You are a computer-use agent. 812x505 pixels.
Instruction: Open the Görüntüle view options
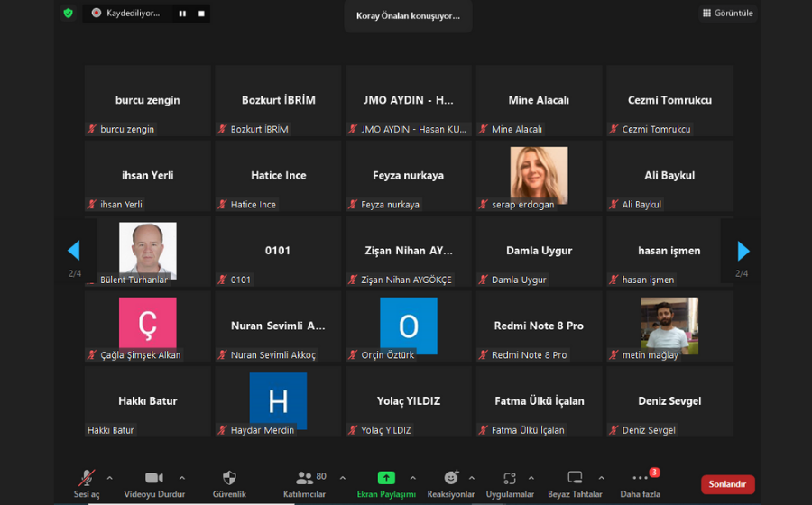[x=727, y=13]
